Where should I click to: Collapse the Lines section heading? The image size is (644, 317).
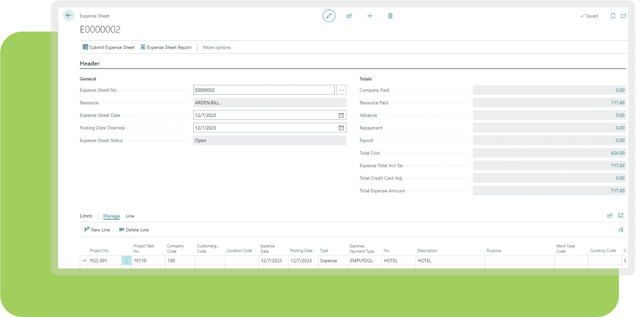(x=86, y=216)
